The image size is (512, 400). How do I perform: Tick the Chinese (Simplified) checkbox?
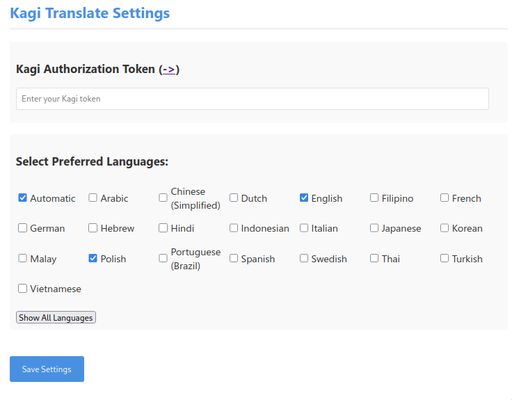click(x=163, y=198)
